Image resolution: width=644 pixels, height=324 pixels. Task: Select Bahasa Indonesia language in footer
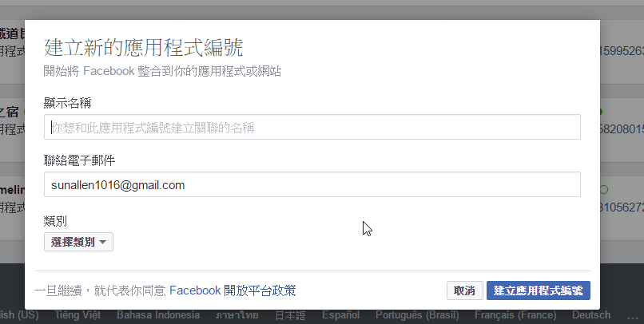pyautogui.click(x=158, y=315)
